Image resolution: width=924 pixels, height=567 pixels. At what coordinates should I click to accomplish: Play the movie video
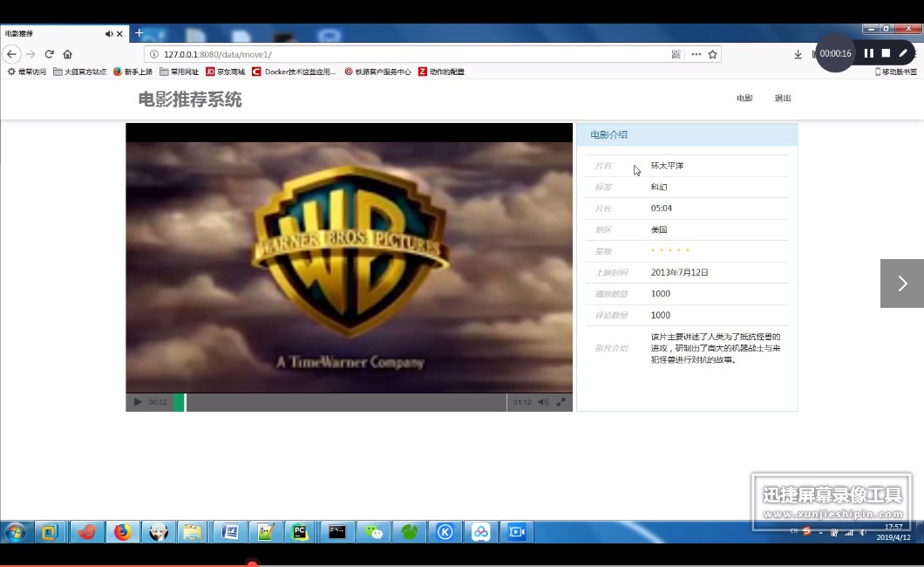tap(138, 402)
